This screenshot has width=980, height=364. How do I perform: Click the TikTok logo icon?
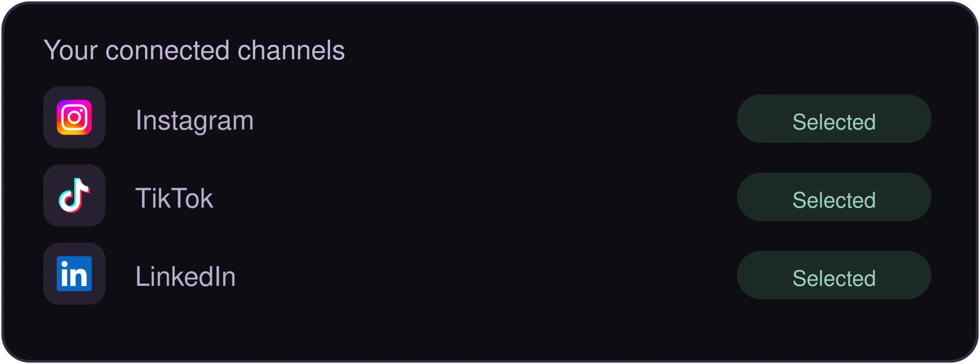[74, 195]
